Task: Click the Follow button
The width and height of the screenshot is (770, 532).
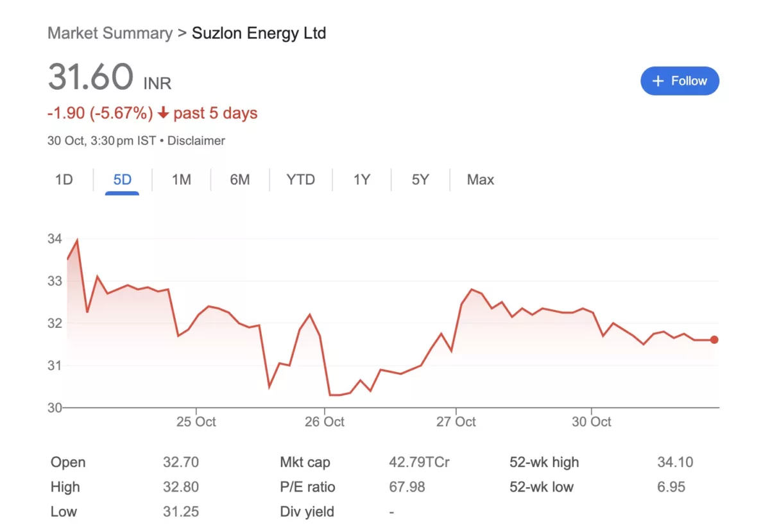Action: [x=680, y=81]
